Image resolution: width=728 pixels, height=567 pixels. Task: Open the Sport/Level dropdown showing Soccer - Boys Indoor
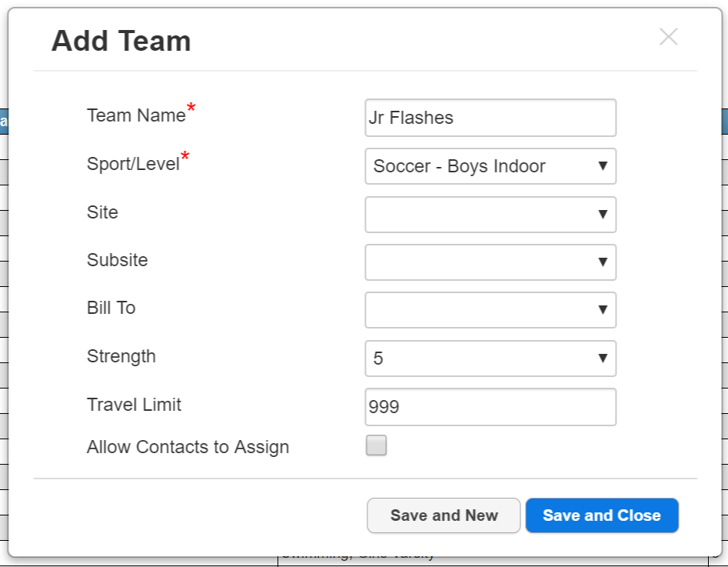[x=490, y=166]
